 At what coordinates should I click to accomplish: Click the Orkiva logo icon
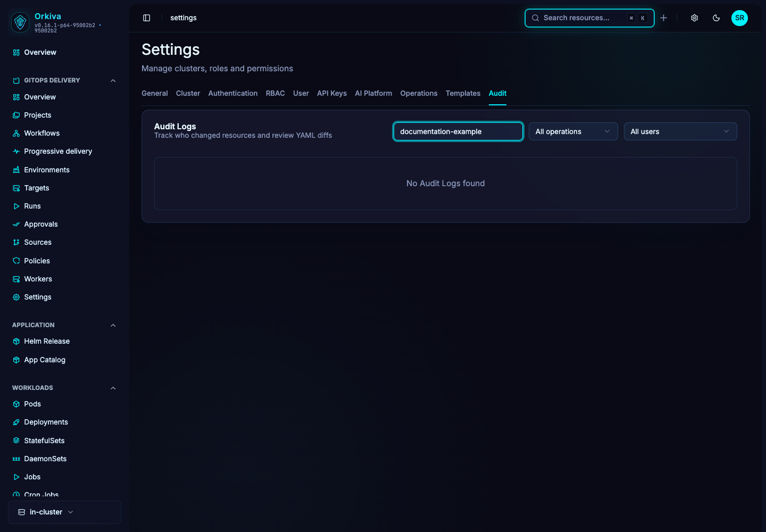[20, 22]
